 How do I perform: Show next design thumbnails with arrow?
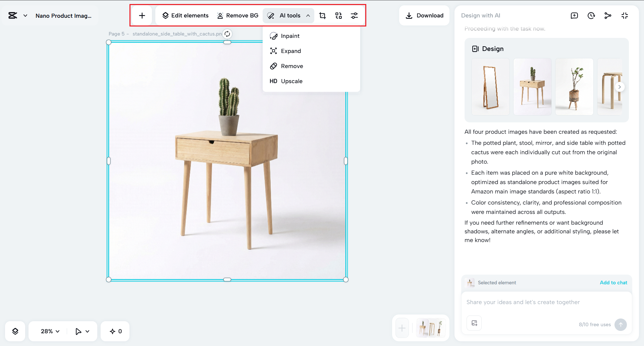click(x=620, y=87)
